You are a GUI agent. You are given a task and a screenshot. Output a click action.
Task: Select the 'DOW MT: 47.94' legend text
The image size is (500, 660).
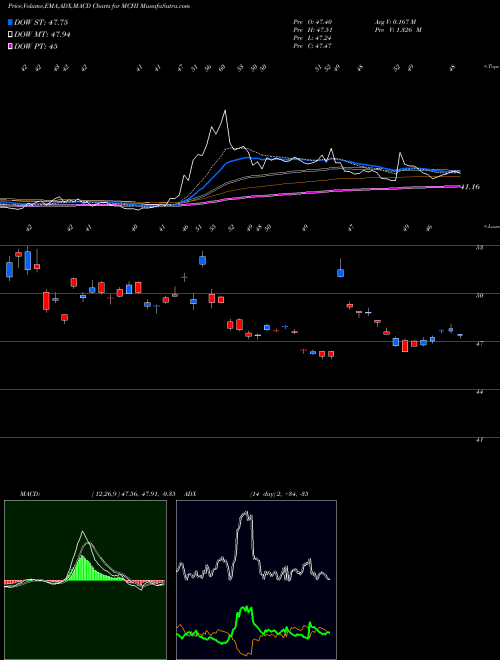(42, 35)
